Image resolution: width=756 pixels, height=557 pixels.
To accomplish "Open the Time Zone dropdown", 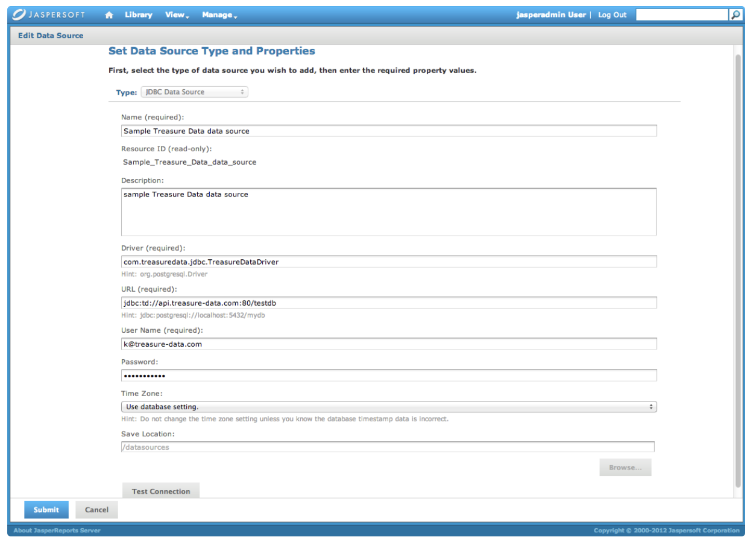I will [x=388, y=407].
